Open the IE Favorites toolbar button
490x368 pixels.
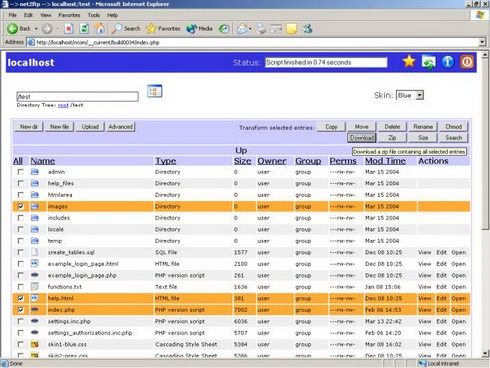[x=164, y=29]
